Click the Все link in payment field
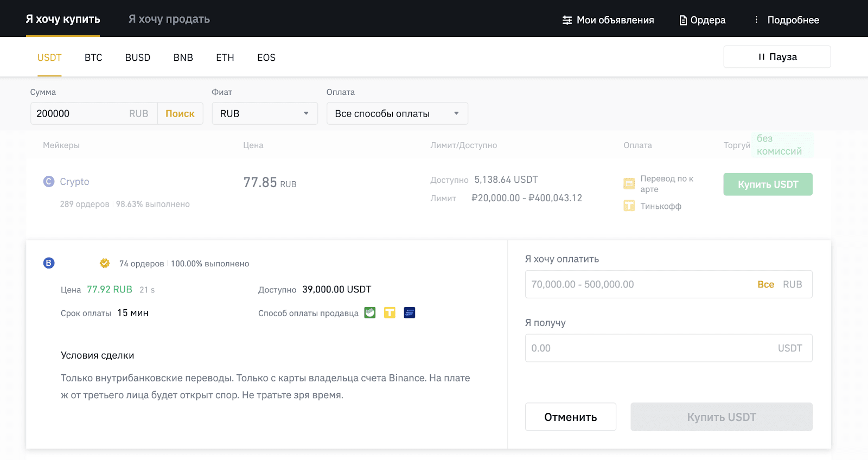This screenshot has height=460, width=868. [765, 284]
